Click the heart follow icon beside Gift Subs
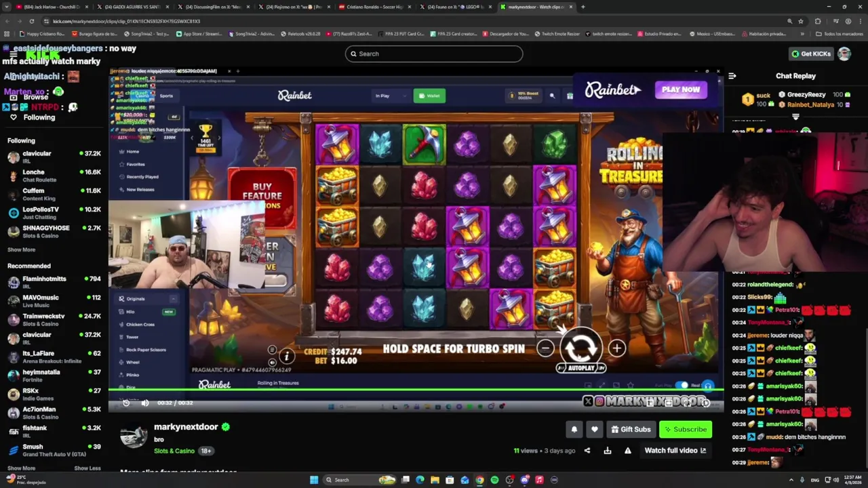This screenshot has height=488, width=868. pyautogui.click(x=595, y=429)
